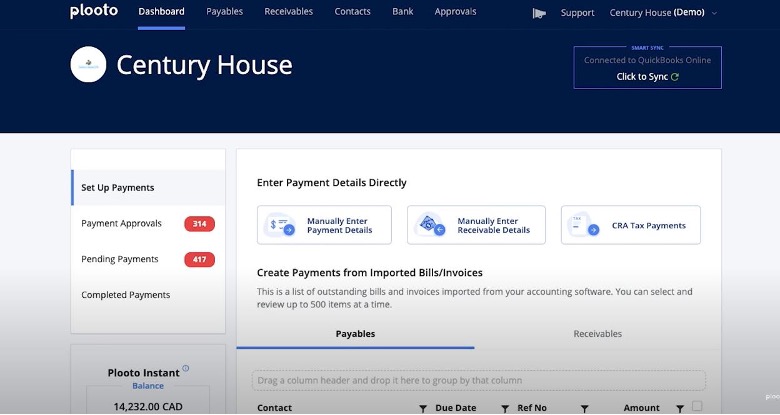Open the Payables menu
Image resolution: width=780 pixels, height=415 pixels.
(x=224, y=11)
